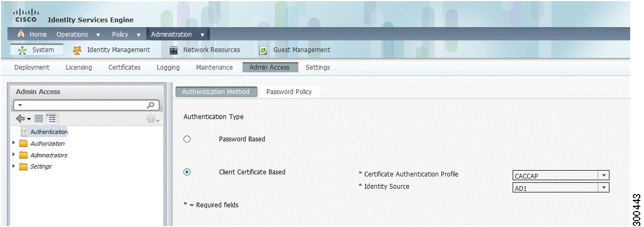Open the Certificates tab

[x=124, y=68]
